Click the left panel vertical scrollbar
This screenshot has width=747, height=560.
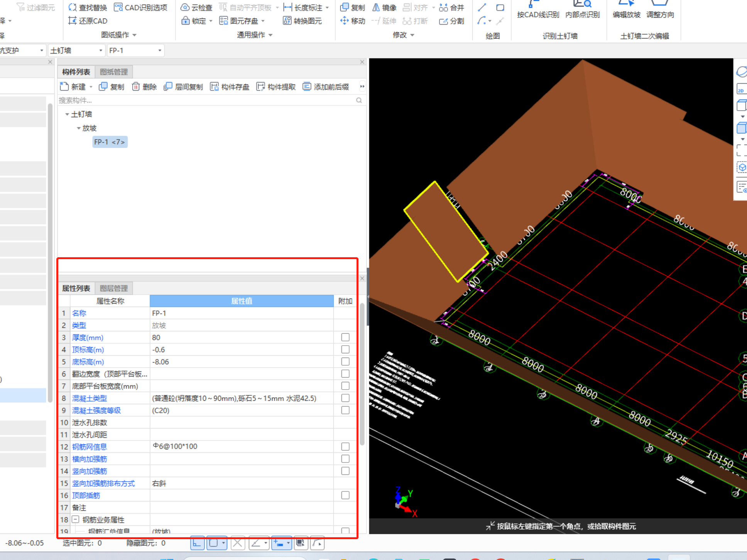tap(50, 253)
